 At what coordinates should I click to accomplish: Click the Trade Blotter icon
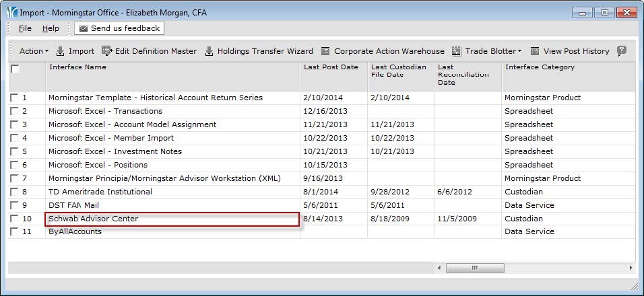[457, 51]
